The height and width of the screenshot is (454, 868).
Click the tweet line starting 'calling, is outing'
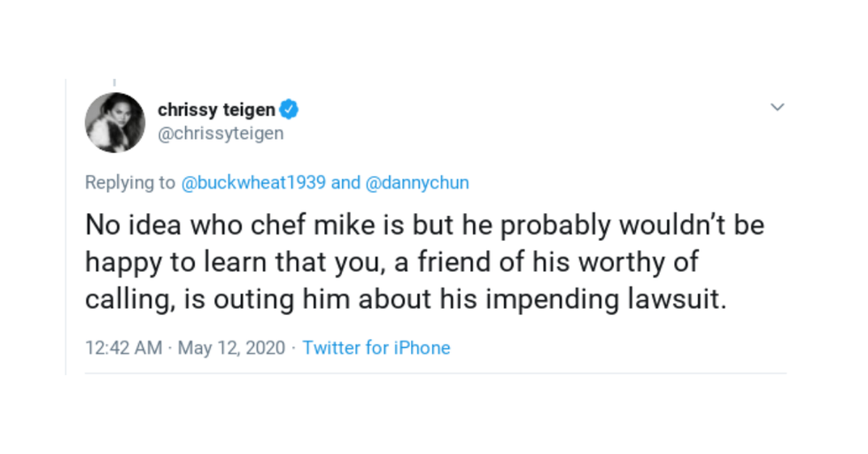click(405, 299)
